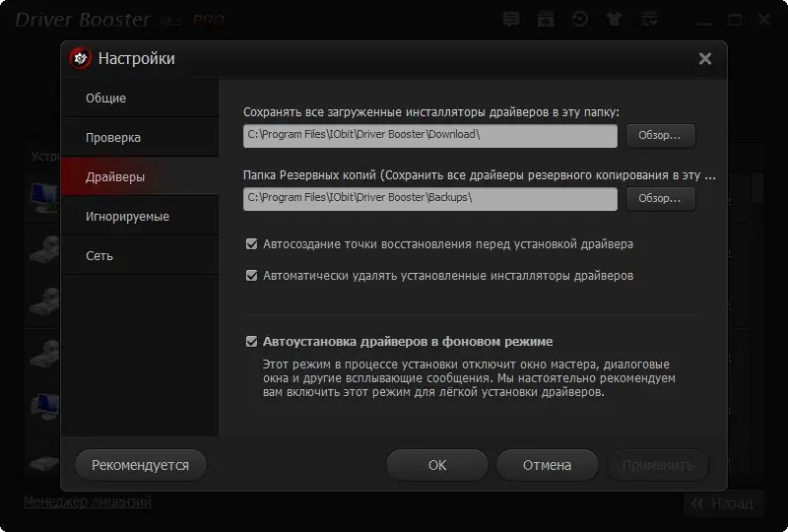Open the skin T-shirt icon in main window
Image resolution: width=788 pixels, height=532 pixels.
click(x=614, y=20)
